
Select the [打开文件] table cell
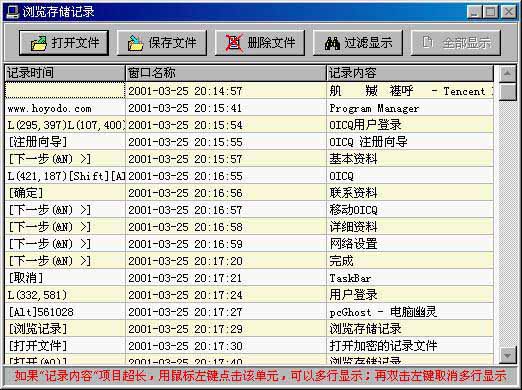click(x=65, y=346)
